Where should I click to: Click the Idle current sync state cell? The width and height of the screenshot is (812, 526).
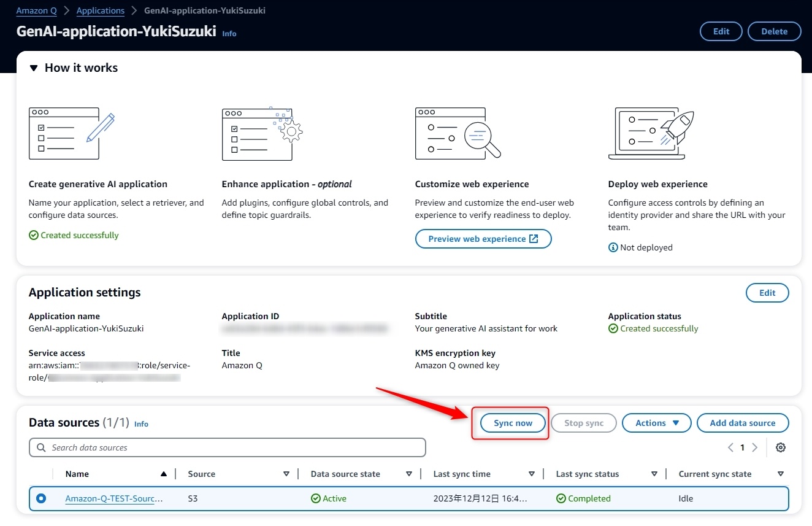[x=686, y=498]
